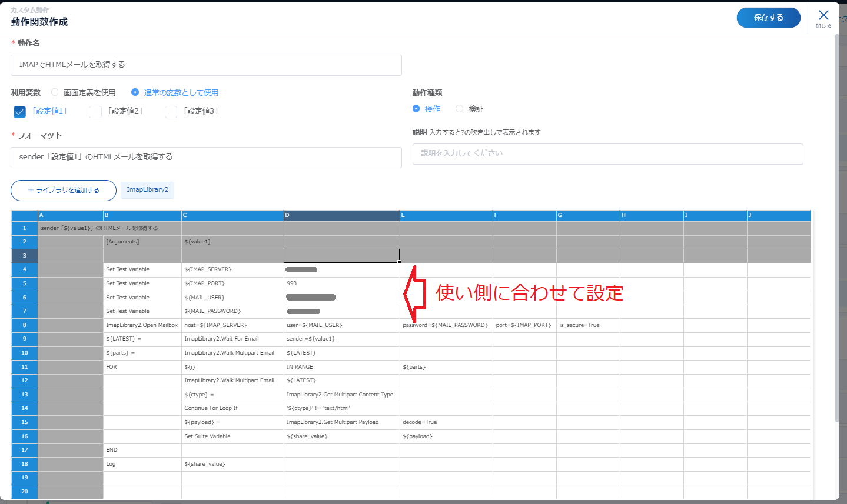The height and width of the screenshot is (504, 847).
Task: Click the 993 port value cell
Action: tap(341, 283)
